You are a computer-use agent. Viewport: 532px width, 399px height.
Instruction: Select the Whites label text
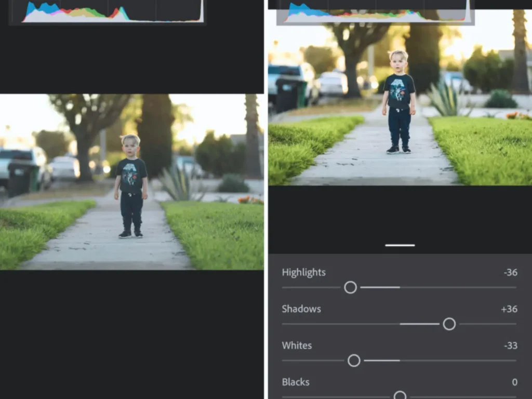click(x=297, y=345)
